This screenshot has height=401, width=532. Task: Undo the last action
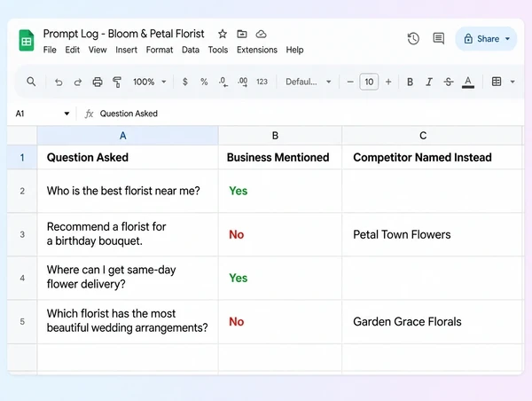tap(59, 82)
